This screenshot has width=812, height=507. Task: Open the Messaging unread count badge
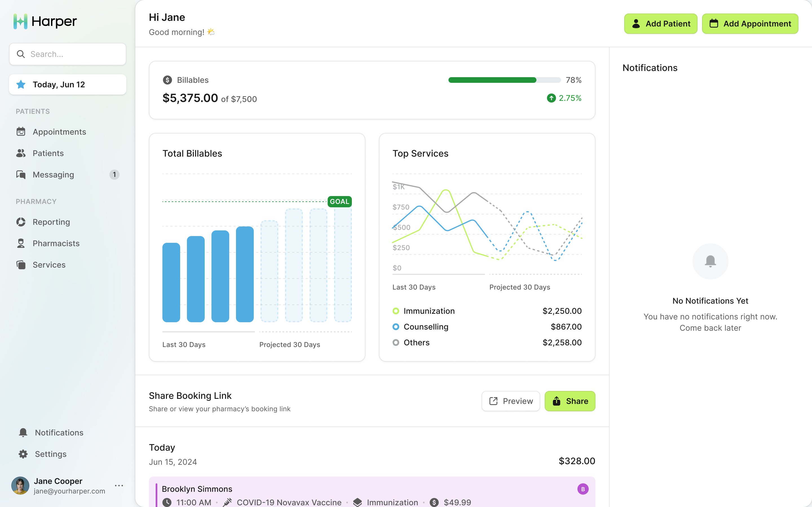coord(114,175)
